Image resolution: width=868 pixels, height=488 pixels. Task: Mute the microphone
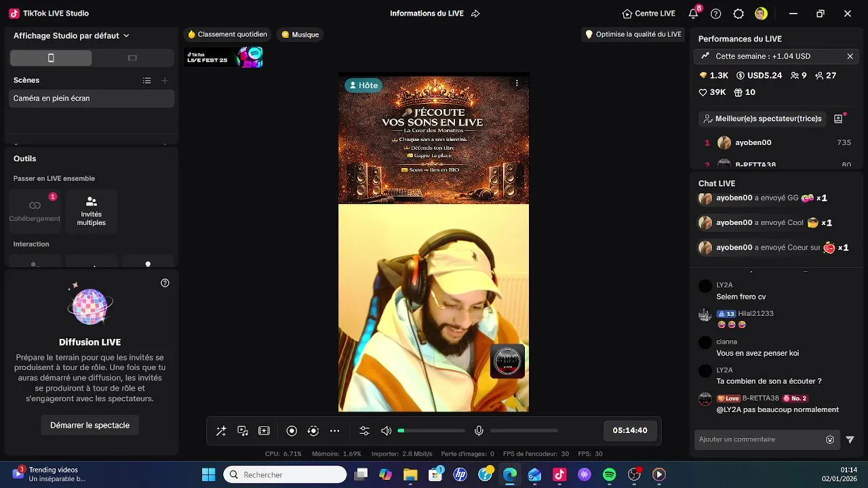(479, 431)
